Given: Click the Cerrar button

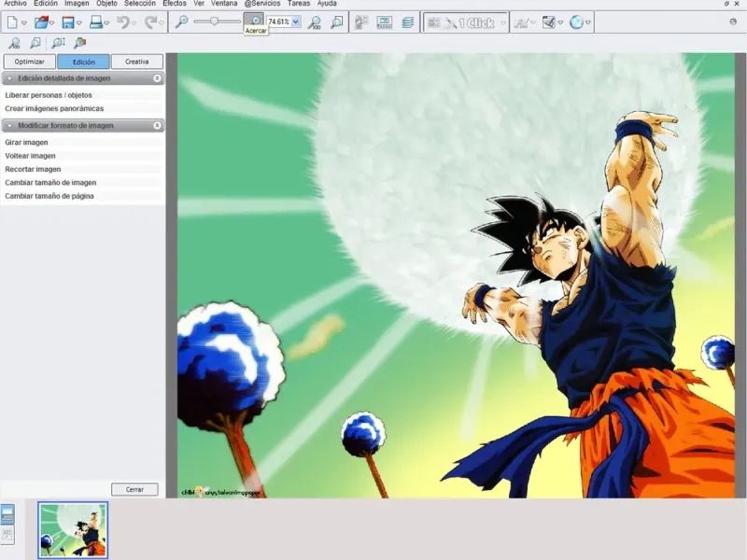Looking at the screenshot, I should (134, 489).
